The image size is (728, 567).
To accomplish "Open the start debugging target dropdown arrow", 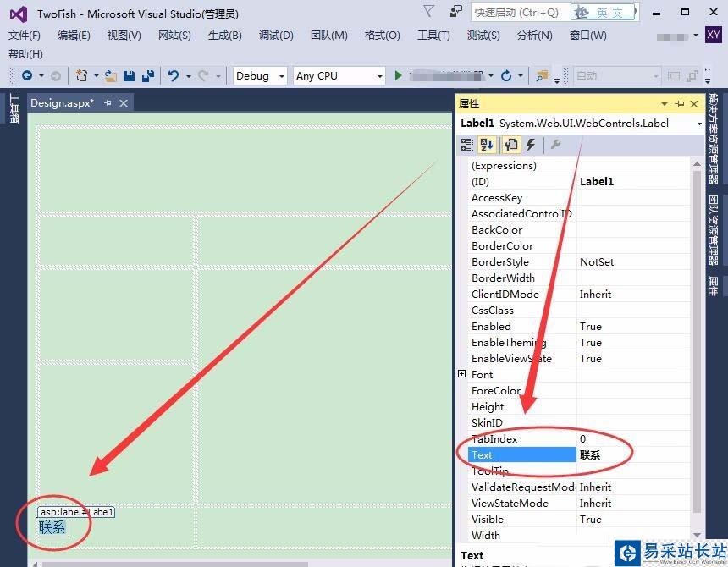I will coord(491,75).
